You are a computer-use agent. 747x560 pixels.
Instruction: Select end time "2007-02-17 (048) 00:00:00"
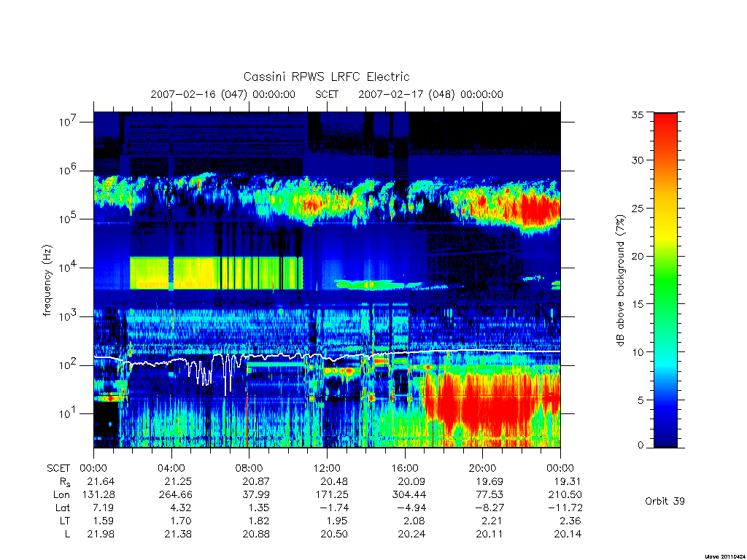pyautogui.click(x=430, y=94)
